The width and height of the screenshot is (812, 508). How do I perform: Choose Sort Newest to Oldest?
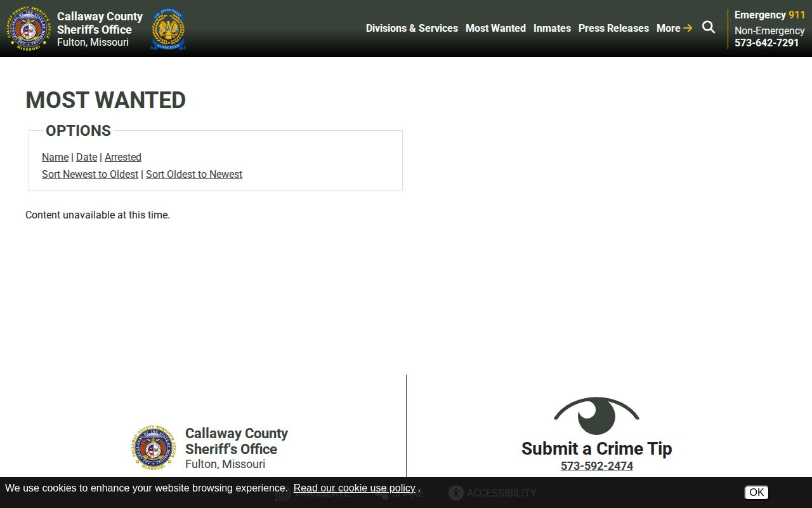90,174
